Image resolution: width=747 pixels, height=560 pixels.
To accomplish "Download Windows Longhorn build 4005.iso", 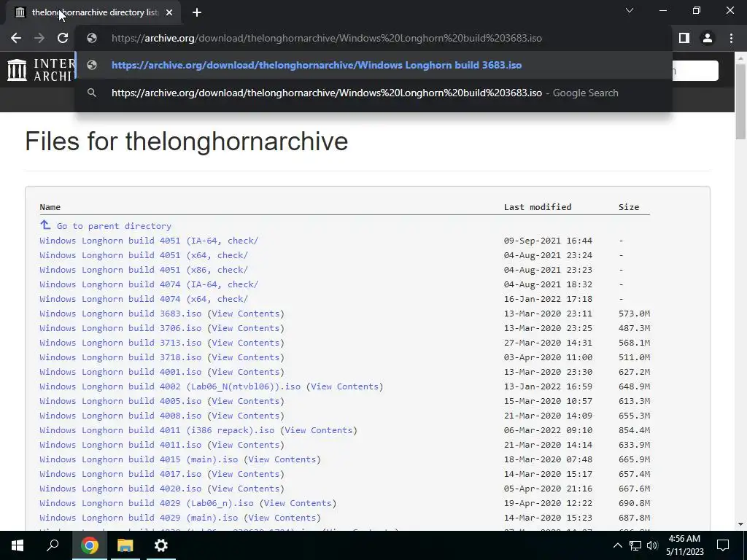I will pyautogui.click(x=120, y=401).
